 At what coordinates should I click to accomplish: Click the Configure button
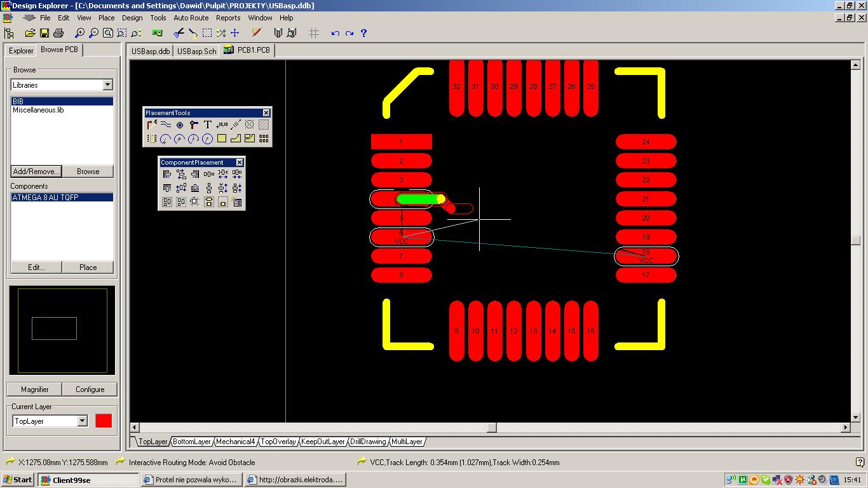(90, 390)
